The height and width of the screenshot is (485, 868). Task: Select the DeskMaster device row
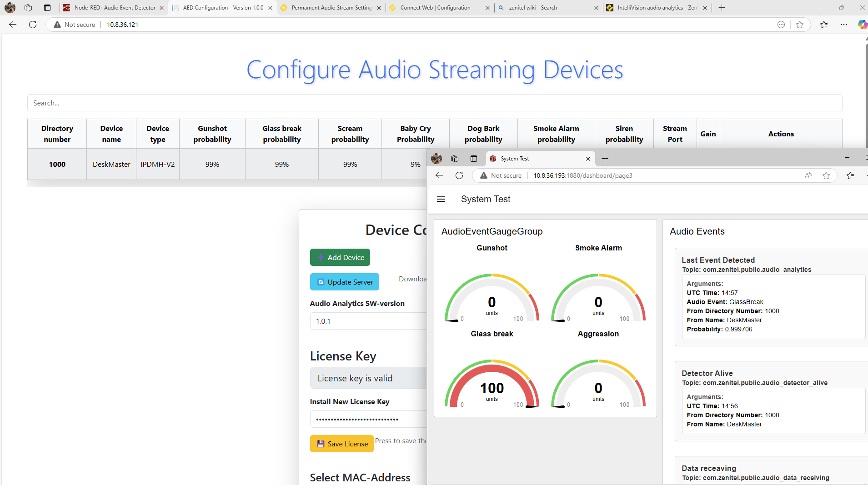[111, 164]
